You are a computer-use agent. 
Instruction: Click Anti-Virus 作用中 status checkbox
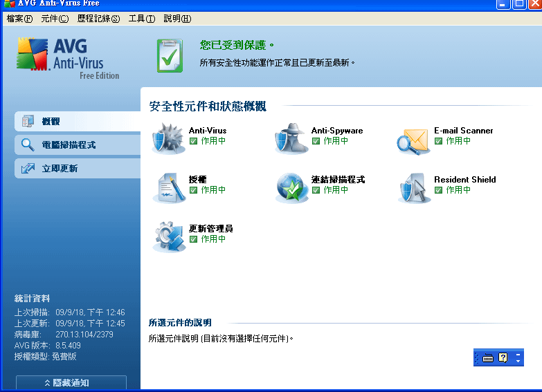194,141
